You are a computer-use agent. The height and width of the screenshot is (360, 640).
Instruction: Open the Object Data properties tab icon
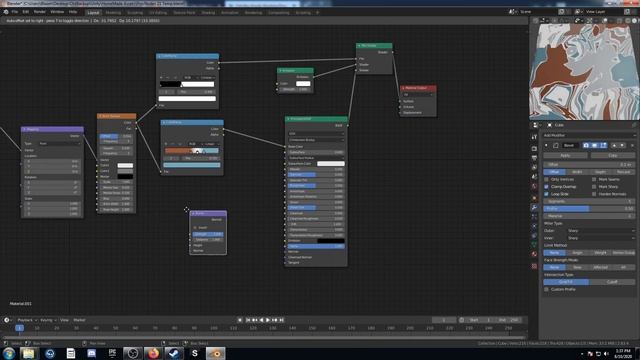click(534, 244)
